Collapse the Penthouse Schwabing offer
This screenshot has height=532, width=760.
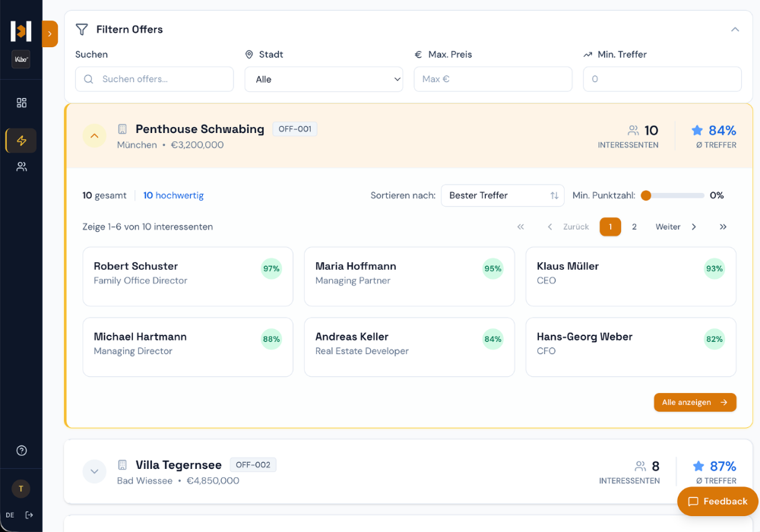tap(94, 136)
